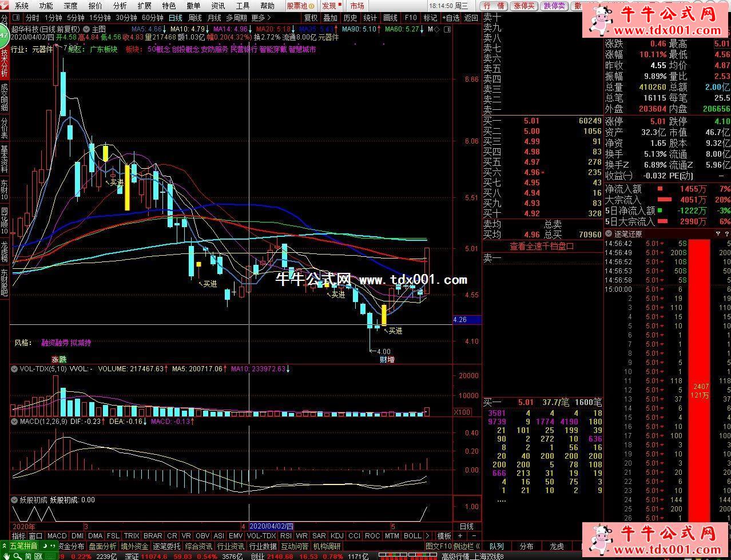Image resolution: width=731 pixels, height=560 pixels.
Task: Open the 逐笔委托 info tab
Action: [x=167, y=547]
